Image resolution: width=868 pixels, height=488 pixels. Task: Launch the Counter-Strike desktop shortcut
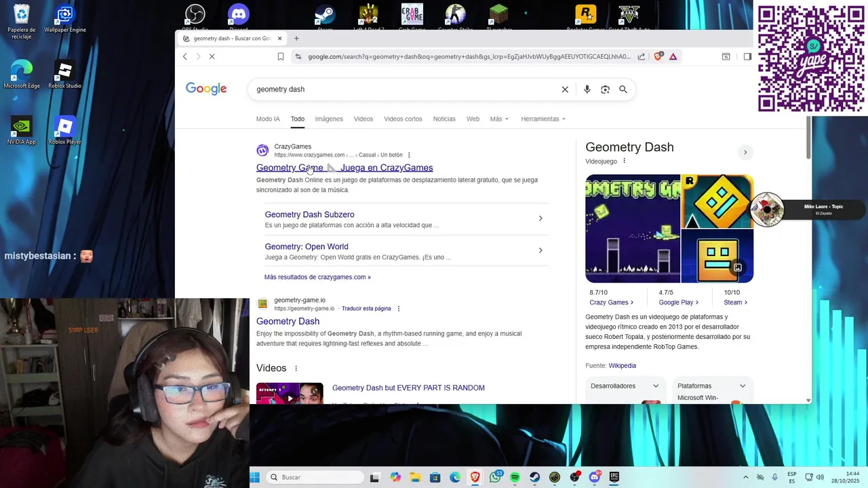[x=455, y=17]
